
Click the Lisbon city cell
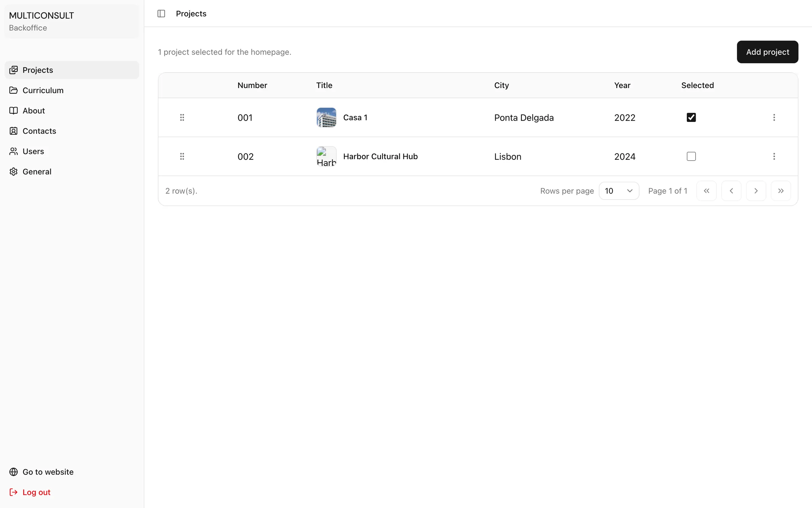[x=508, y=156]
